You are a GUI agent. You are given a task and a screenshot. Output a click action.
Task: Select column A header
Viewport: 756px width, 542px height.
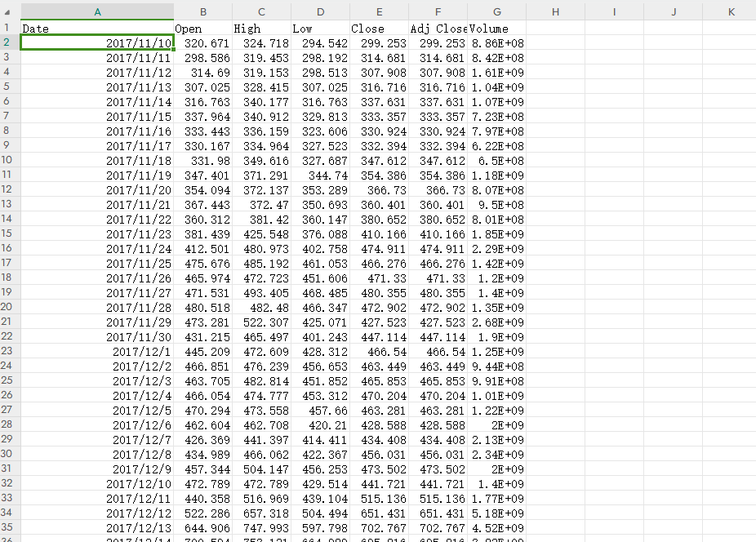(x=97, y=12)
